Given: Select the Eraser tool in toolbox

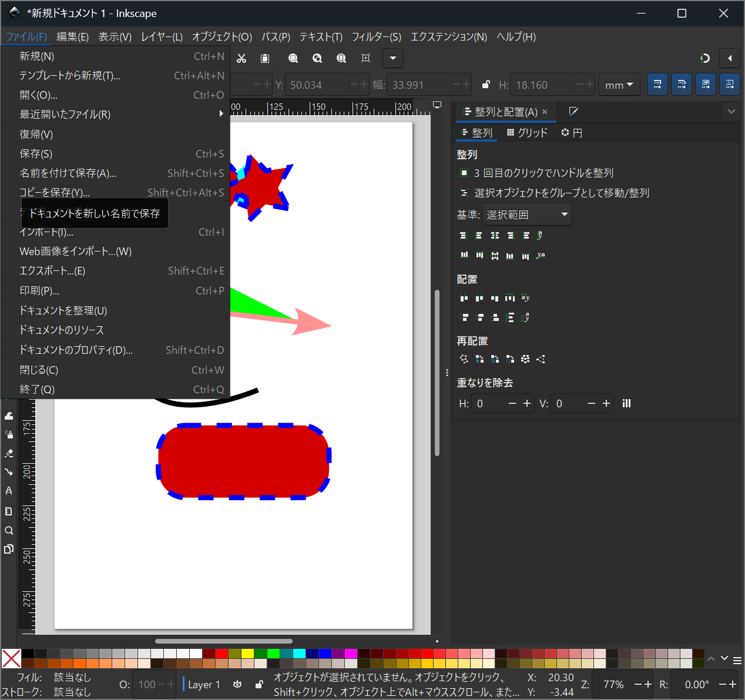Looking at the screenshot, I should click(9, 453).
